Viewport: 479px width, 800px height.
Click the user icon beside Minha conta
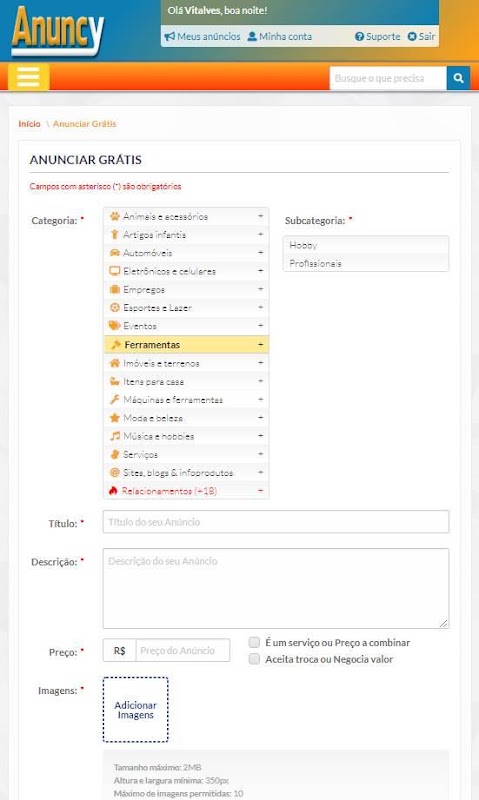252,36
